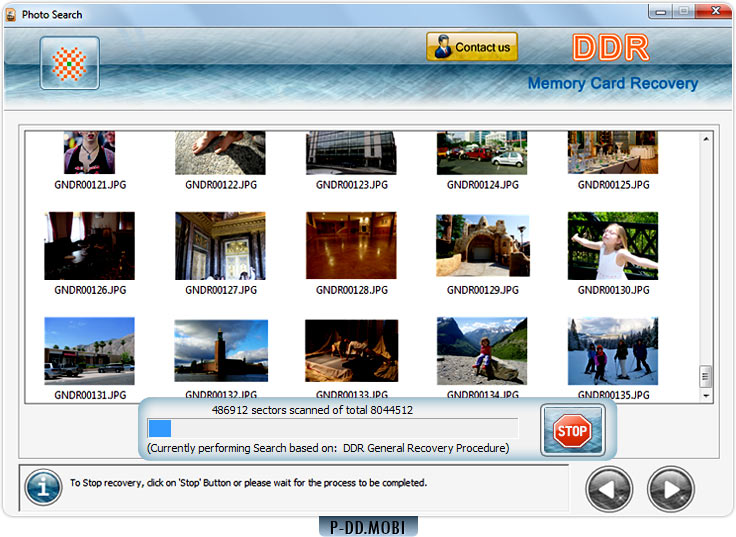Select the skiers photo GNDR00135.JPG
The width and height of the screenshot is (736, 537).
coord(613,351)
